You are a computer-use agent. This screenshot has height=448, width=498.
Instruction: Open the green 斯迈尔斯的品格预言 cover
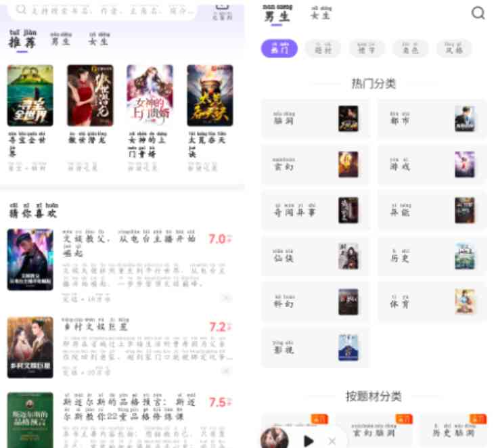coord(30,420)
